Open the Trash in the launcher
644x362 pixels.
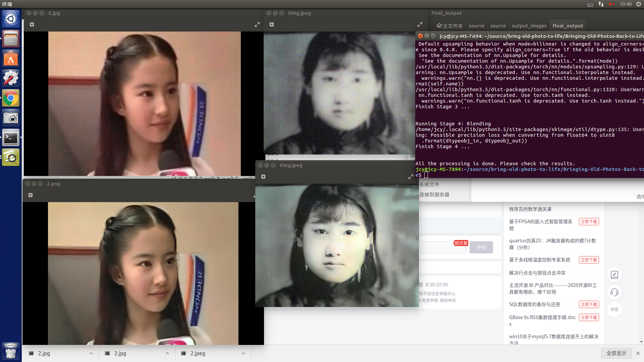(11, 351)
